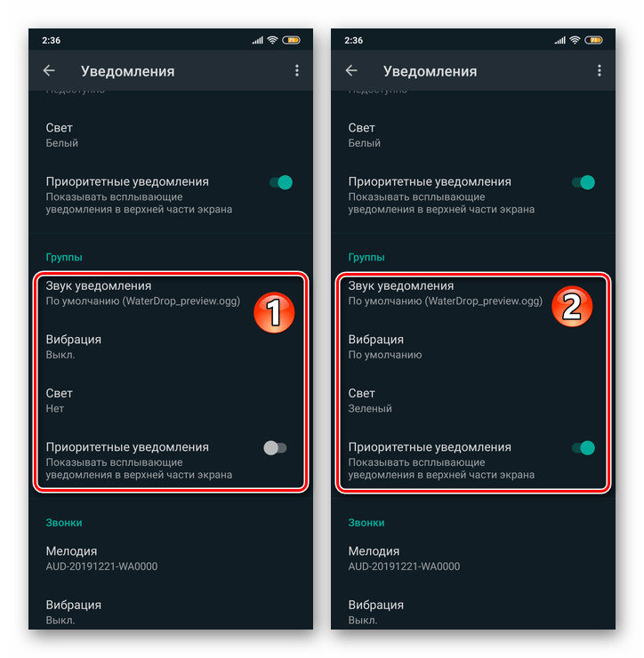Open group Свет setting showing Зеленый

pos(473,401)
